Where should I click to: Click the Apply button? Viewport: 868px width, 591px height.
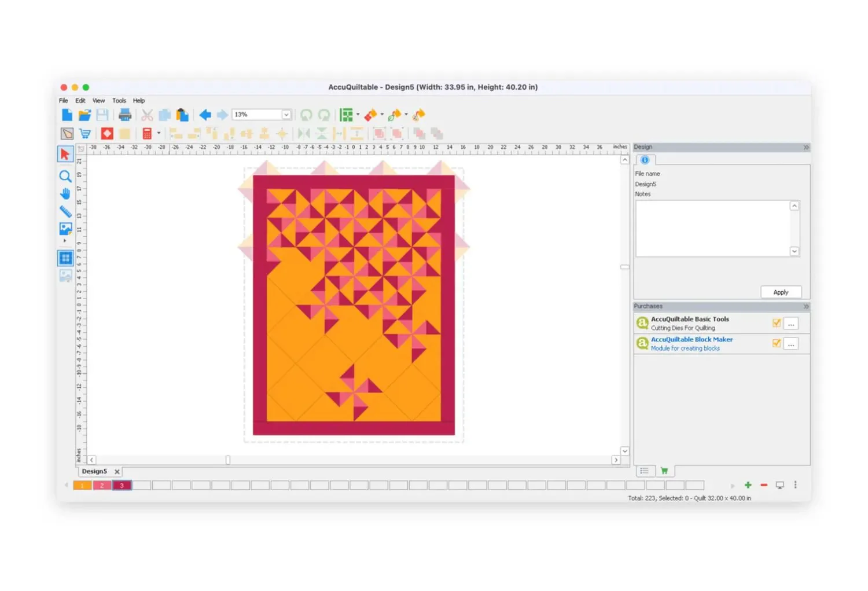coord(781,292)
